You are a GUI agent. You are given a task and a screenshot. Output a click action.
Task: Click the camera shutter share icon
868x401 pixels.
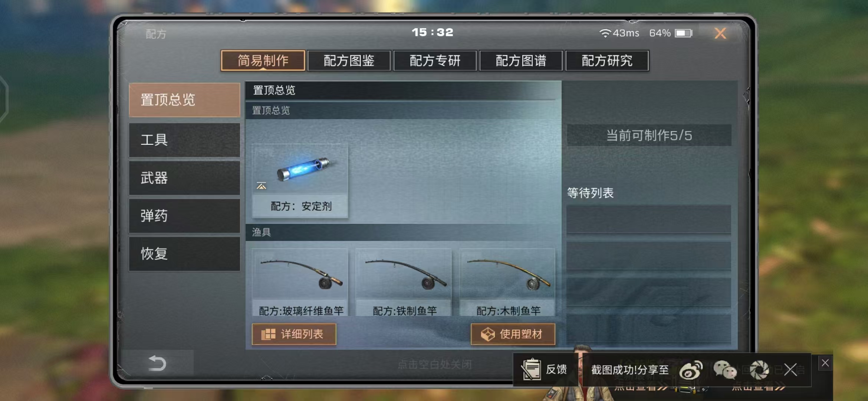pyautogui.click(x=759, y=370)
